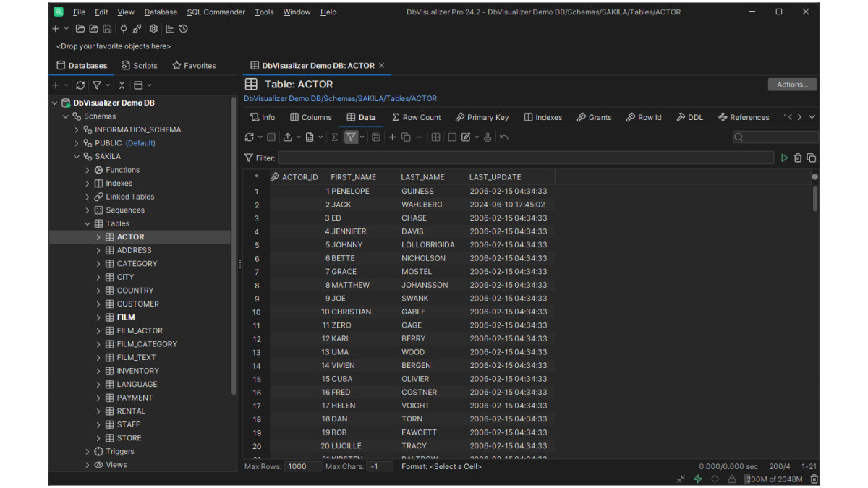Image resolution: width=868 pixels, height=488 pixels.
Task: Collapse the SAKILA schema node
Action: pyautogui.click(x=77, y=156)
